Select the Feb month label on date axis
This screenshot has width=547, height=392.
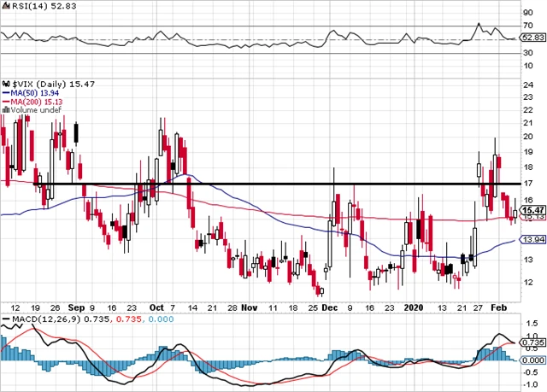(501, 306)
